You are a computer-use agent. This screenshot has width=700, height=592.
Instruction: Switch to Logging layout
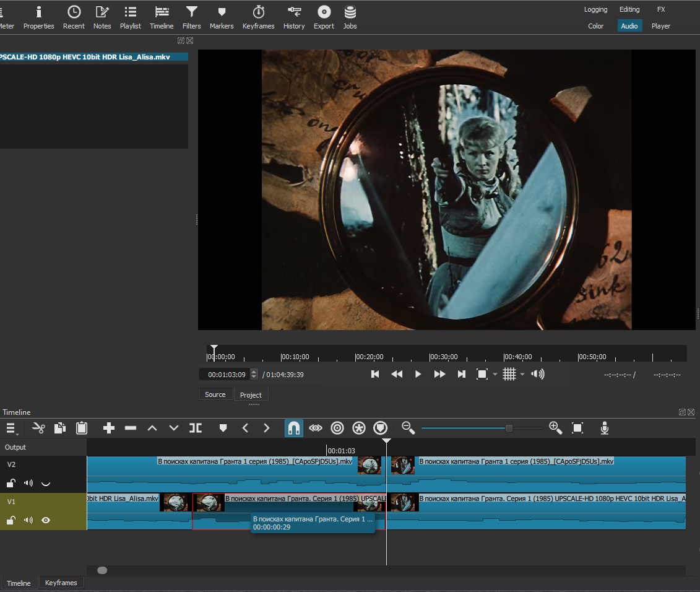coord(595,9)
